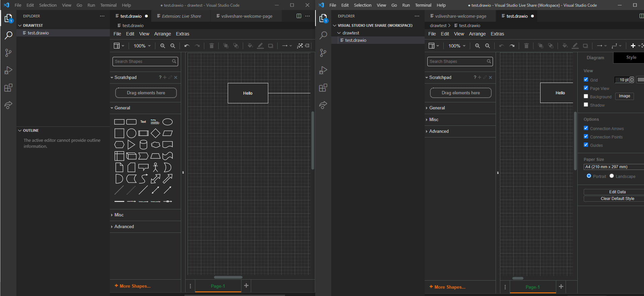Open the zoom 100% dropdown in right editor
This screenshot has height=296, width=644.
457,46
